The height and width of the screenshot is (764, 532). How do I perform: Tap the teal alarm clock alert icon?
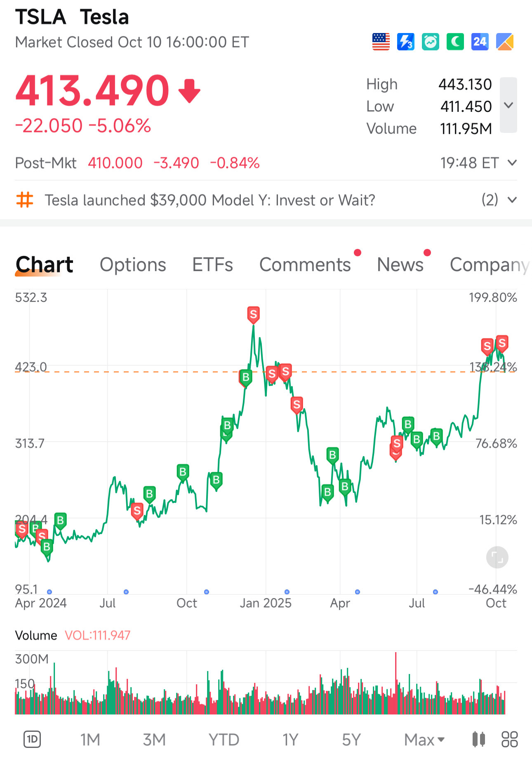pyautogui.click(x=430, y=42)
